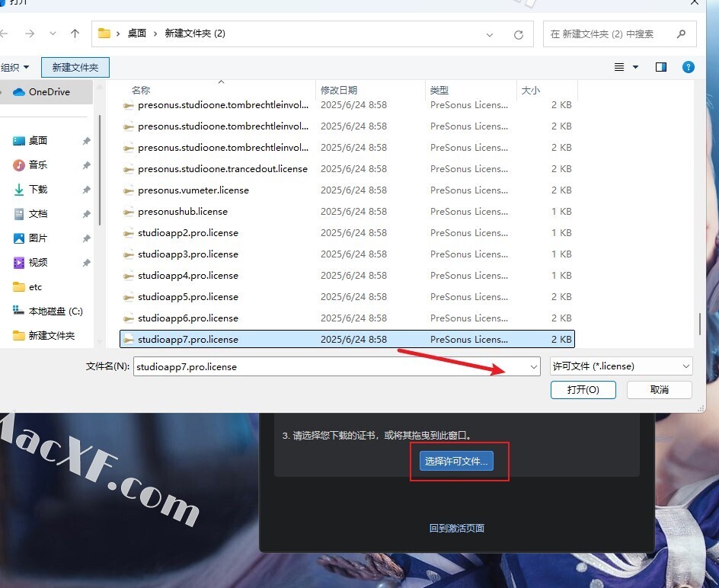
Task: Expand the chevron after 桌面 in address bar
Action: (x=155, y=34)
